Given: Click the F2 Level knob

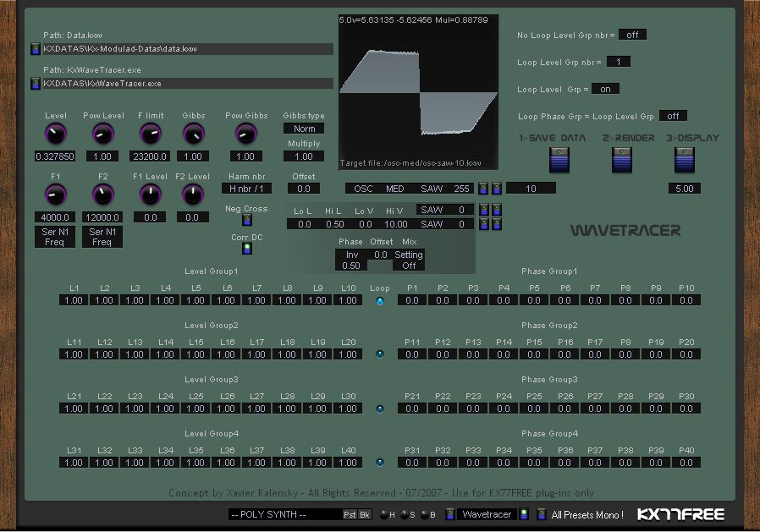Looking at the screenshot, I should click(x=193, y=195).
